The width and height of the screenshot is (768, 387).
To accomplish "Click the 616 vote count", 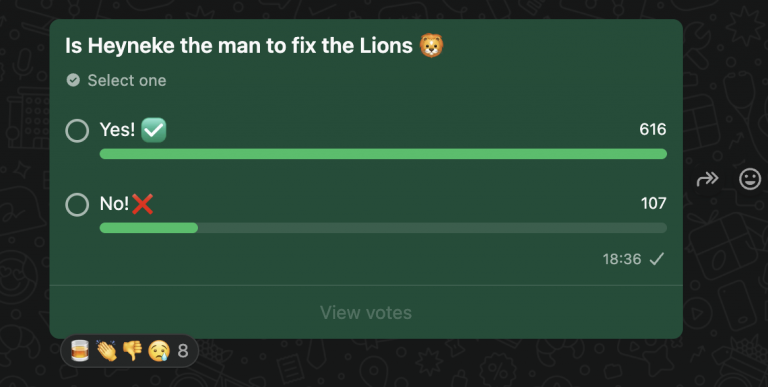I will pos(652,129).
